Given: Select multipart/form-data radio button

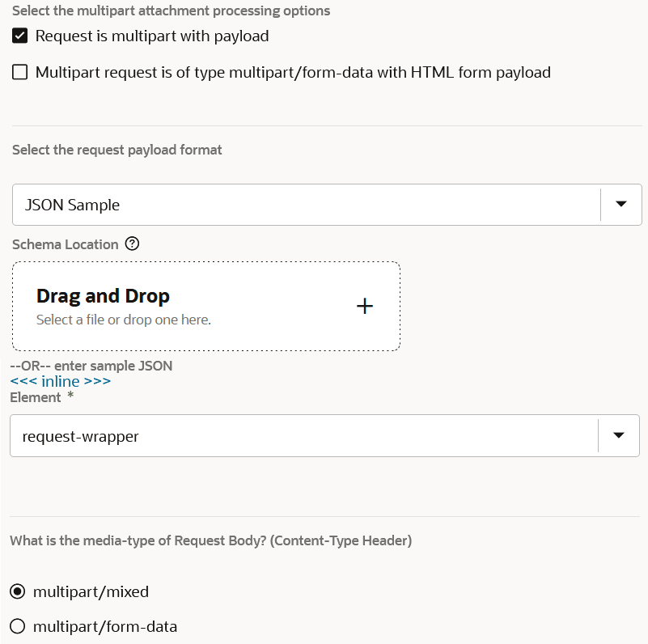Looking at the screenshot, I should tap(18, 626).
